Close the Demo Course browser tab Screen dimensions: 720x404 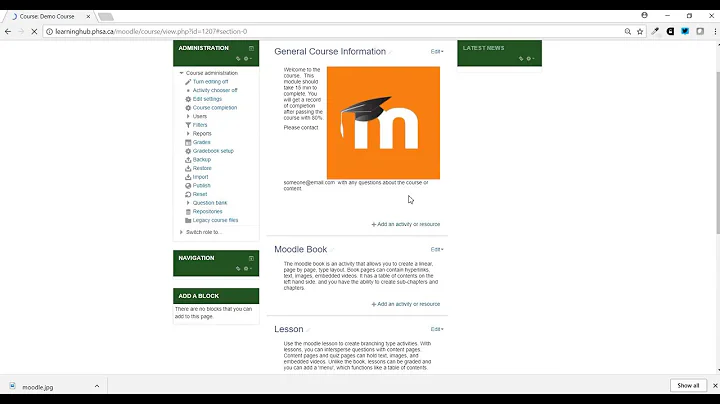[x=88, y=17]
